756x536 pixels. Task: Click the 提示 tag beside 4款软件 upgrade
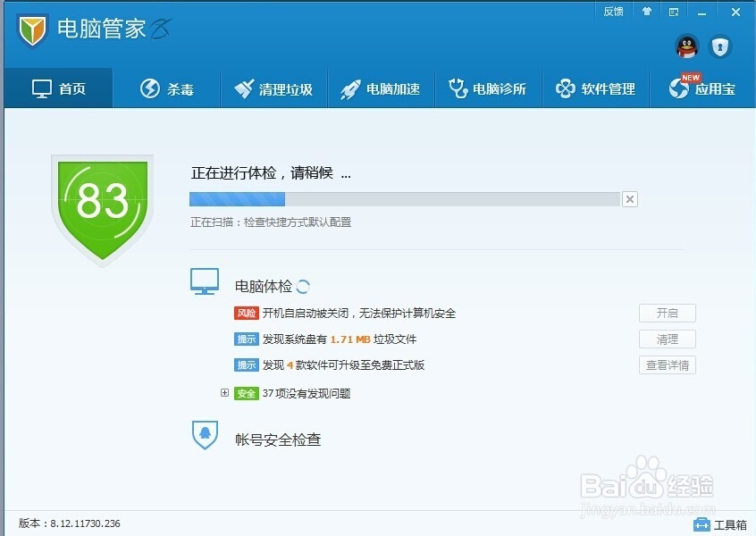coord(247,365)
